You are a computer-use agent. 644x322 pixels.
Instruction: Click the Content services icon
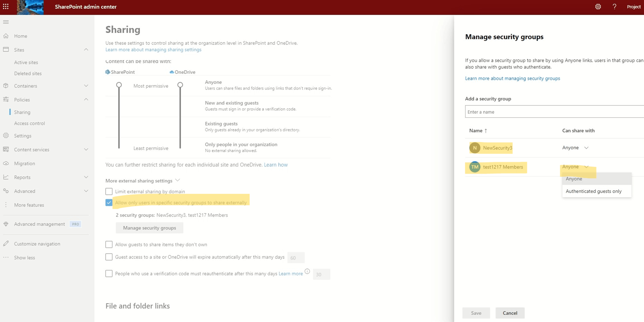click(x=6, y=150)
